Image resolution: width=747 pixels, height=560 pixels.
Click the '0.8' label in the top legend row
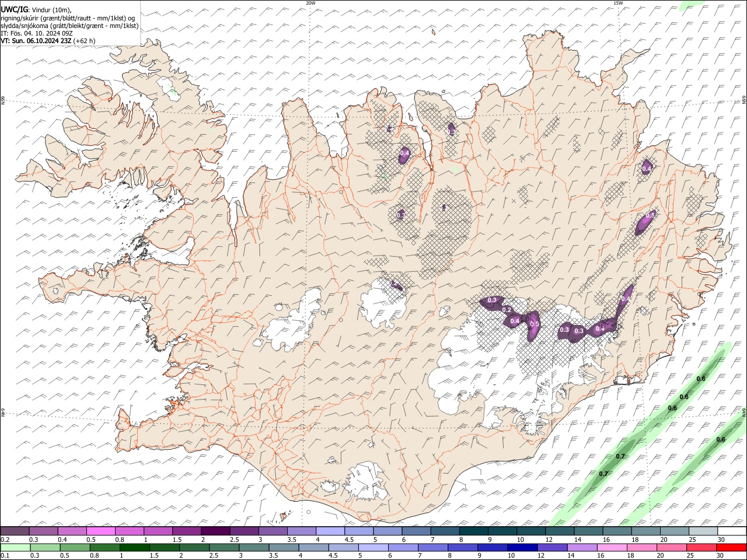119,540
